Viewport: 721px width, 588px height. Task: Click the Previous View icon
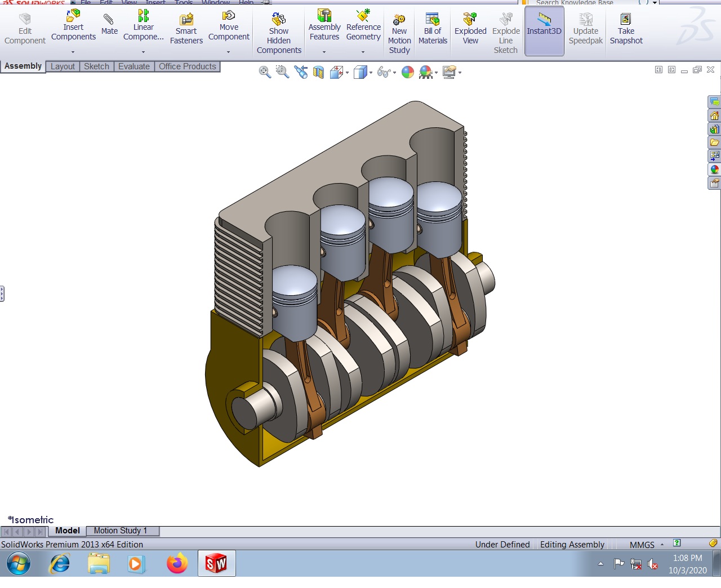[301, 72]
